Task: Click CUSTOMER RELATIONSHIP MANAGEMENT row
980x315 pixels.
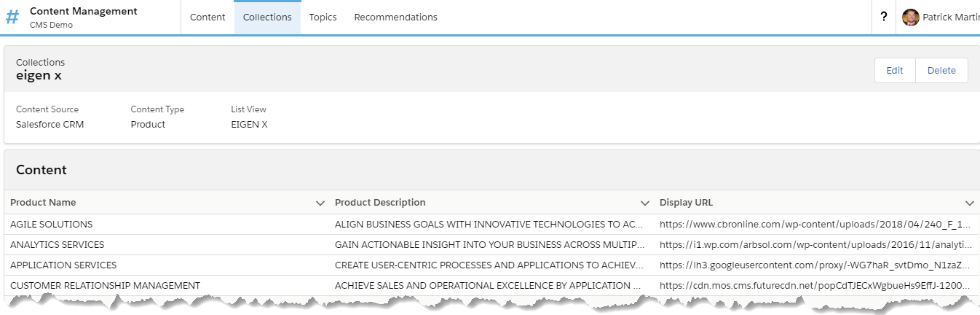Action: pyautogui.click(x=105, y=286)
